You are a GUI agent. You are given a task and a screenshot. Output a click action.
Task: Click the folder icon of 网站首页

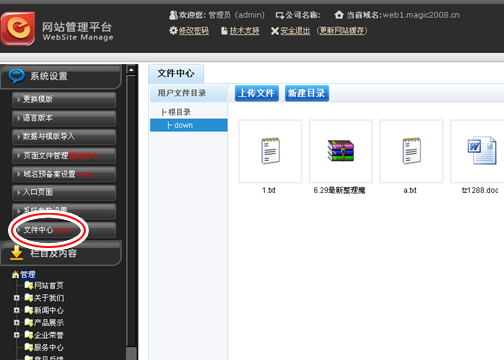(x=29, y=285)
